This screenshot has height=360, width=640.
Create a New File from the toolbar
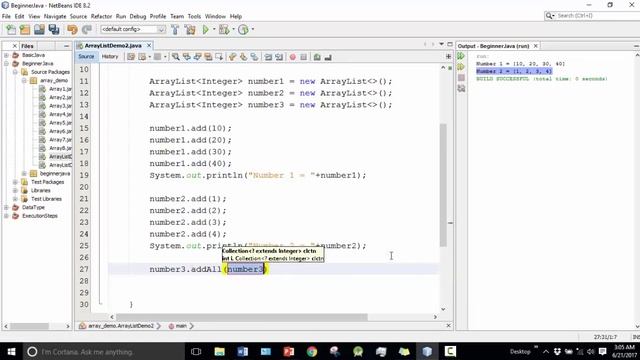(11, 29)
